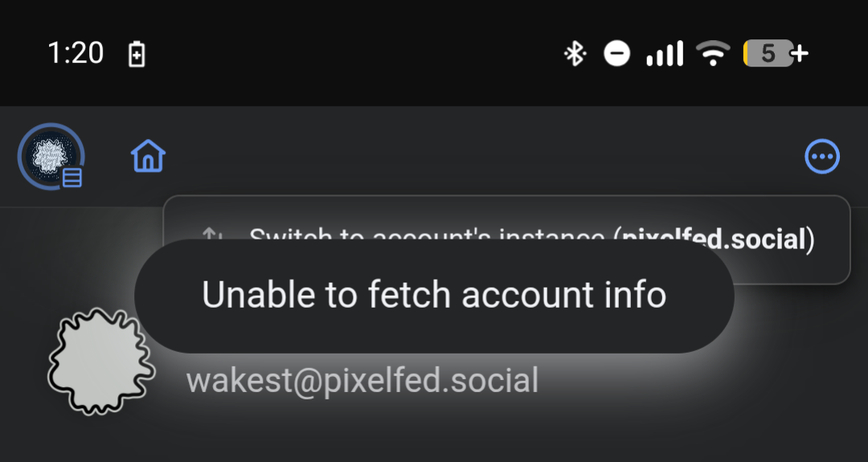Tap the account avatar in the top bar
The height and width of the screenshot is (462, 868).
50,156
